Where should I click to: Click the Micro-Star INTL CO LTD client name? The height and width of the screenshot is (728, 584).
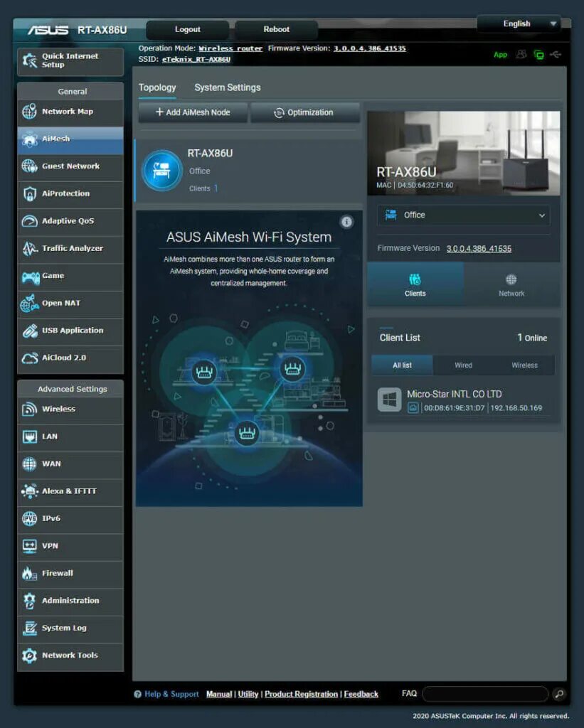click(x=455, y=394)
